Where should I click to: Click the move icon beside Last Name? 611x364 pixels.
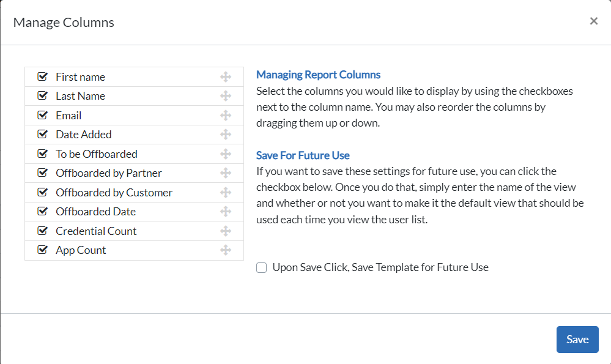pyautogui.click(x=225, y=96)
